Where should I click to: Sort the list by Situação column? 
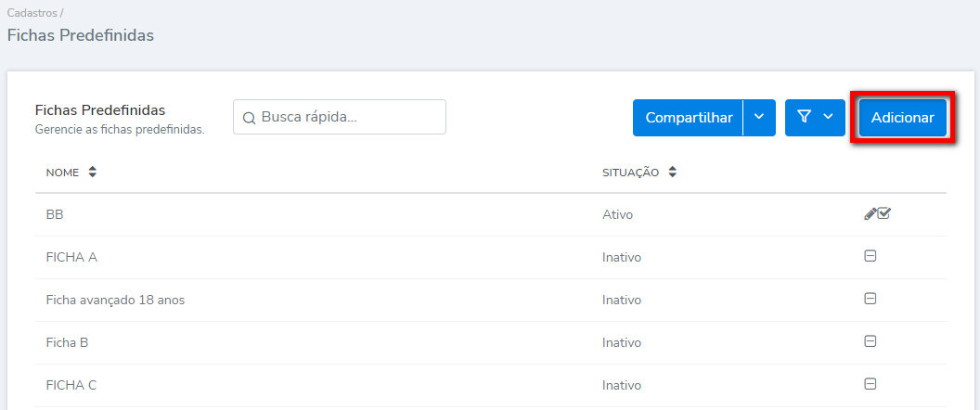(x=673, y=173)
